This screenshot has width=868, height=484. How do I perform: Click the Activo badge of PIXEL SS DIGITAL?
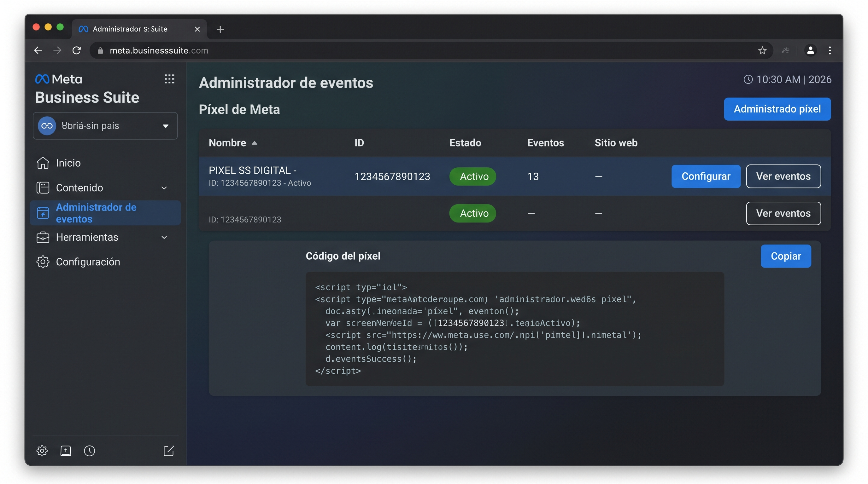472,176
